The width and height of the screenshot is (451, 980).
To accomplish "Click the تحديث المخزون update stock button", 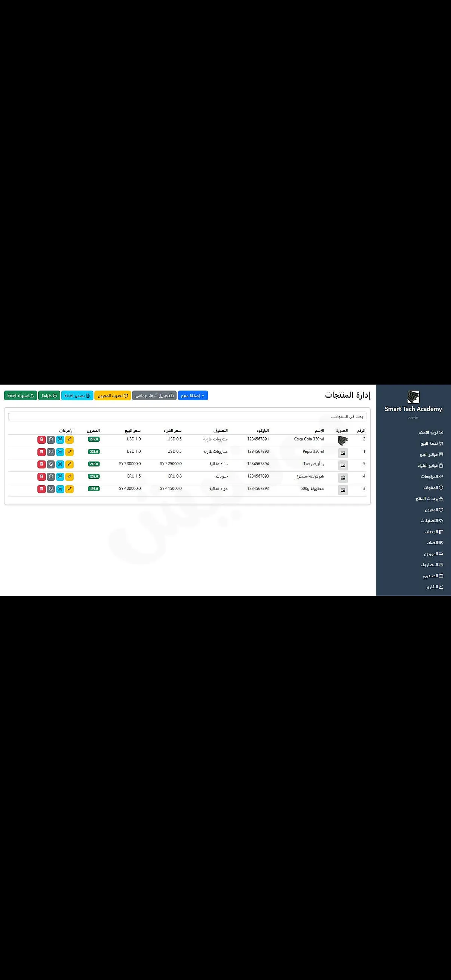I will pyautogui.click(x=113, y=396).
